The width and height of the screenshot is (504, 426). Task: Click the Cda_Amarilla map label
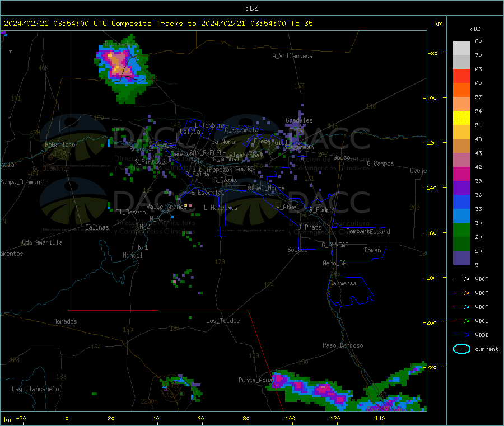point(42,242)
